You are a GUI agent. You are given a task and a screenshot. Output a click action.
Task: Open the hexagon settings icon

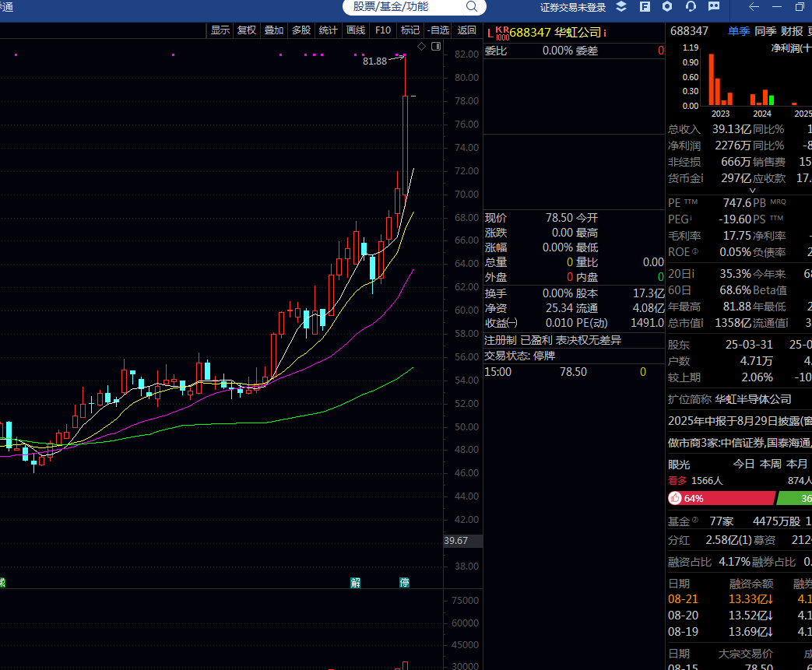[x=667, y=6]
